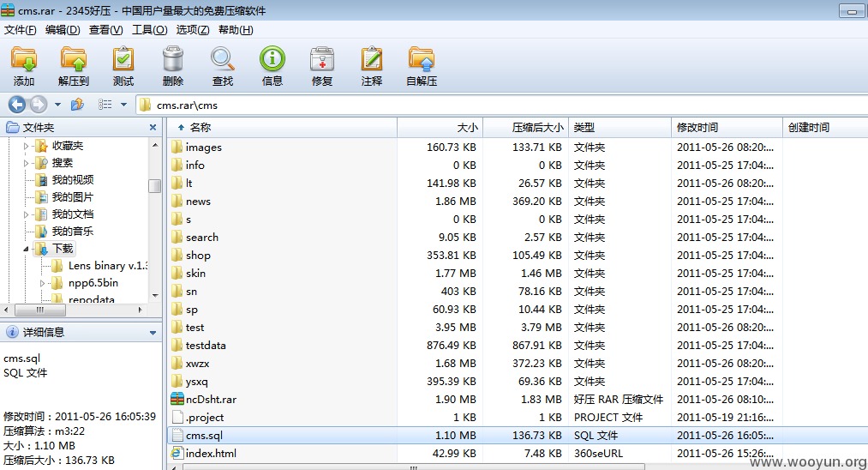Select 我的视频 in folder tree
The image size is (868, 470).
pos(73,179)
